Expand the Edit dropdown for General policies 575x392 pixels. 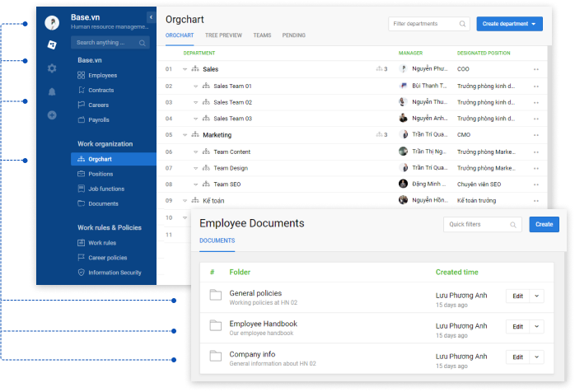[x=537, y=296]
